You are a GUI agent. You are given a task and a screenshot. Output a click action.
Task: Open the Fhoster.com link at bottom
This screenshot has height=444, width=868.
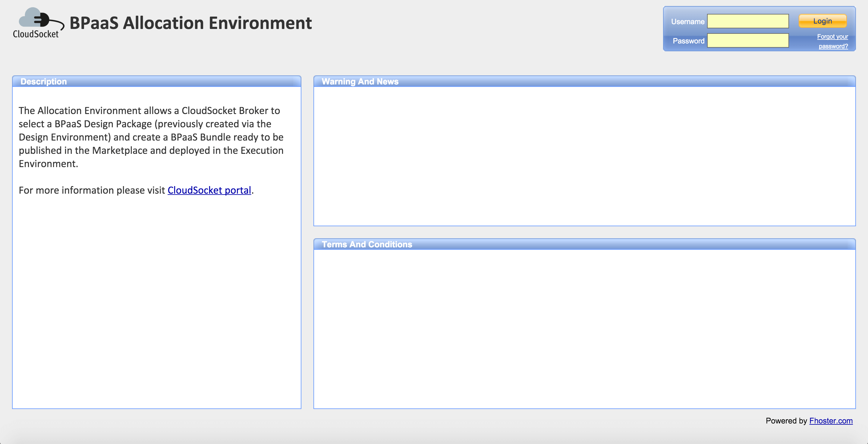831,421
